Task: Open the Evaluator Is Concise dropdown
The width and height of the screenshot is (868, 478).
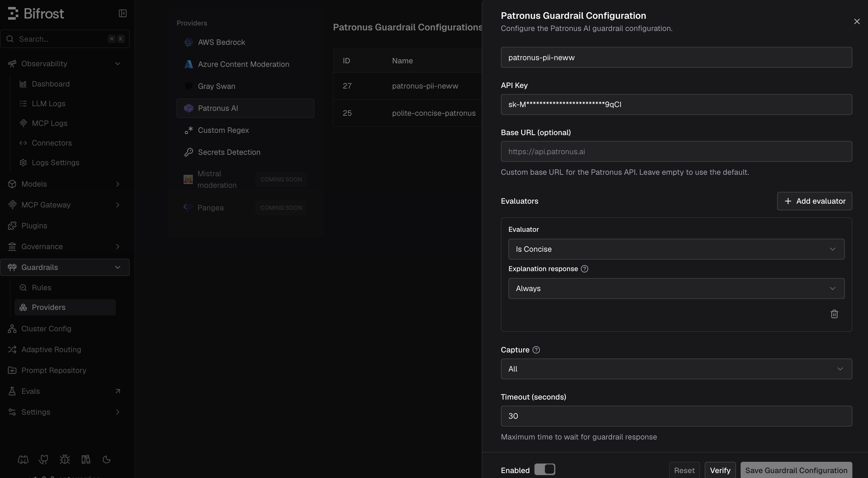Action: tap(676, 249)
